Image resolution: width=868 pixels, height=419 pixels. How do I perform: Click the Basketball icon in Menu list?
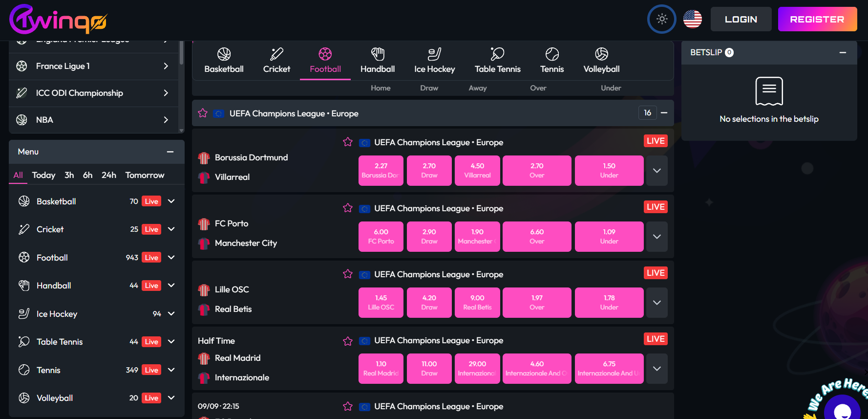coord(24,201)
